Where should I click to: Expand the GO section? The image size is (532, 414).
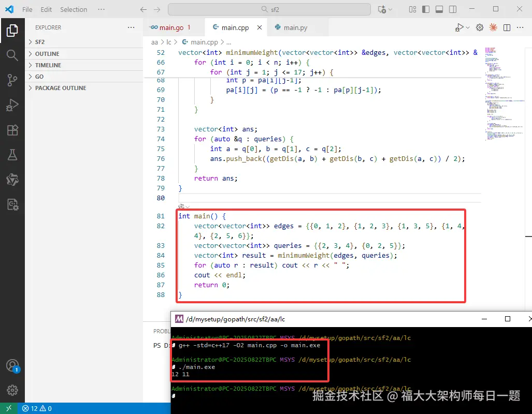point(84,77)
